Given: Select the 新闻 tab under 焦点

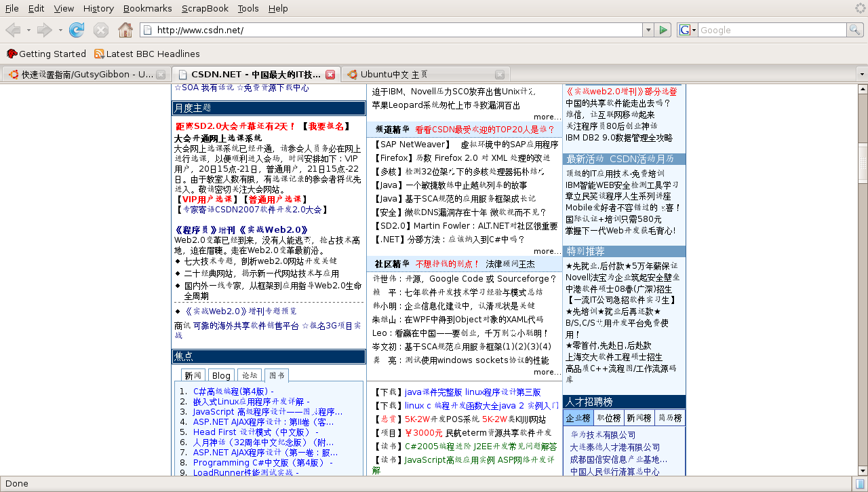Looking at the screenshot, I should (x=193, y=375).
